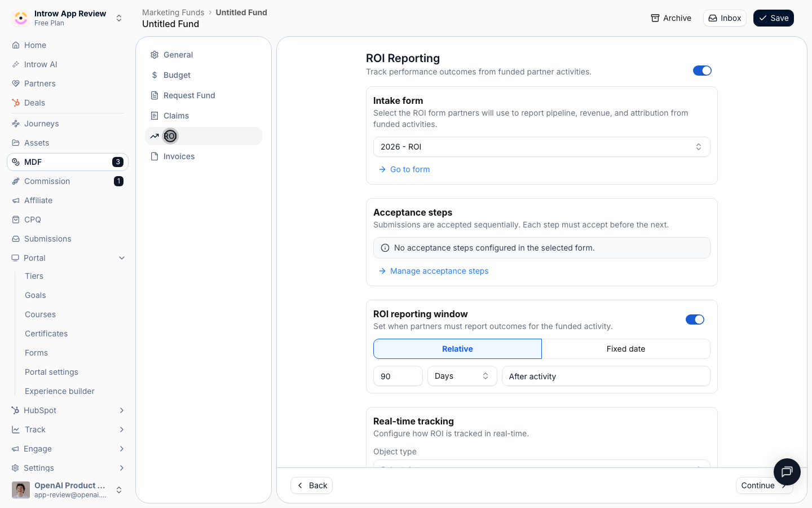Click info icon in acceptance steps notice
Image resolution: width=812 pixels, height=508 pixels.
385,248
